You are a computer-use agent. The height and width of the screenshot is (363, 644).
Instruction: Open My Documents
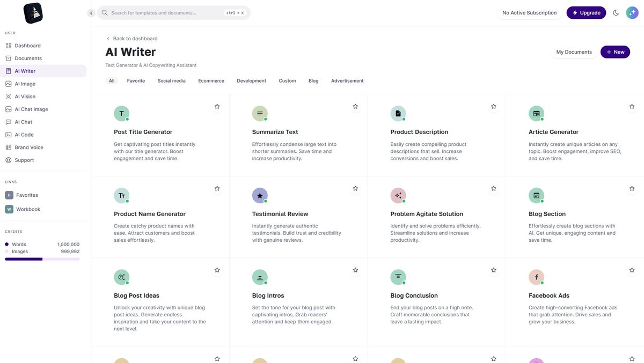coord(574,52)
